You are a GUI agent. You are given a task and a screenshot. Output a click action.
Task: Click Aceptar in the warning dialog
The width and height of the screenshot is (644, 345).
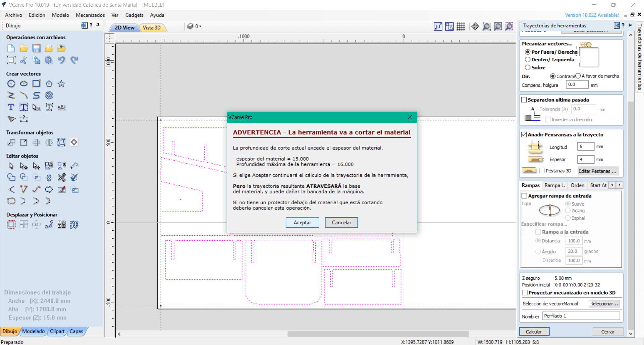coord(302,223)
